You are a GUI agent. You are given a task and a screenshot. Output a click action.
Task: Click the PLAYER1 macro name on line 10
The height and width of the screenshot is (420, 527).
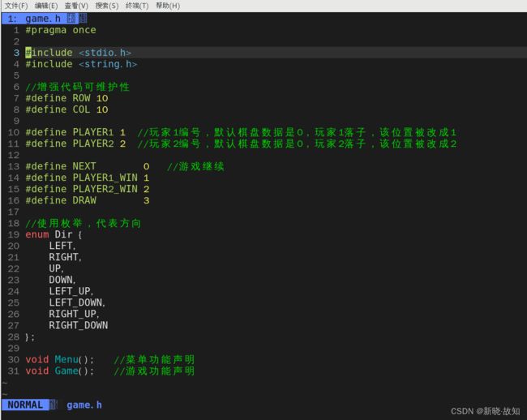[93, 132]
